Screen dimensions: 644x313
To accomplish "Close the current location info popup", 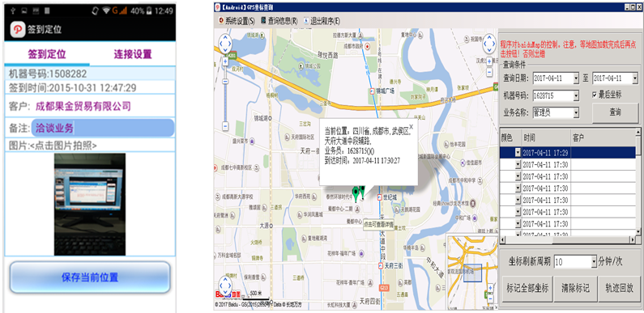I will [x=412, y=127].
